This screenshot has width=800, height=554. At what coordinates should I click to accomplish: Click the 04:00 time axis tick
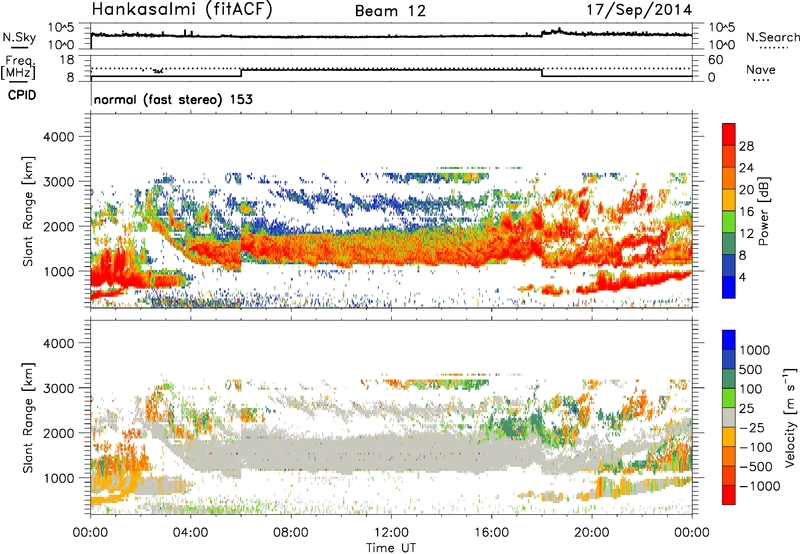[x=191, y=532]
